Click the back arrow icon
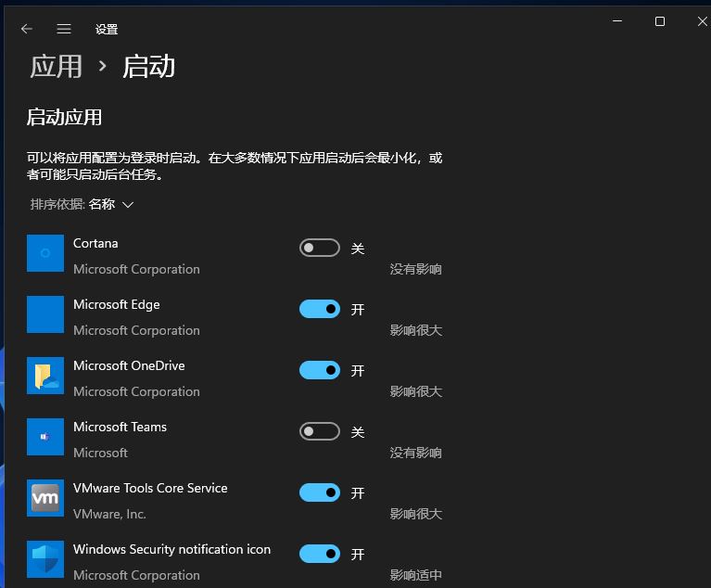The height and width of the screenshot is (588, 711). point(26,29)
